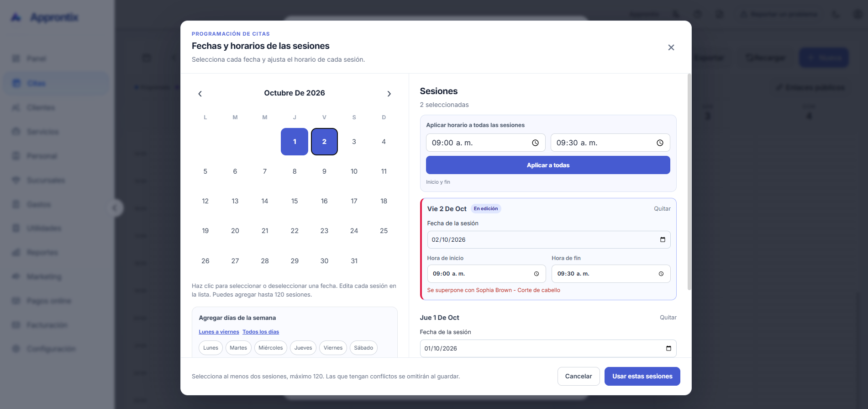This screenshot has width=868, height=409.
Task: Select October 18 on the calendar
Action: pyautogui.click(x=384, y=201)
